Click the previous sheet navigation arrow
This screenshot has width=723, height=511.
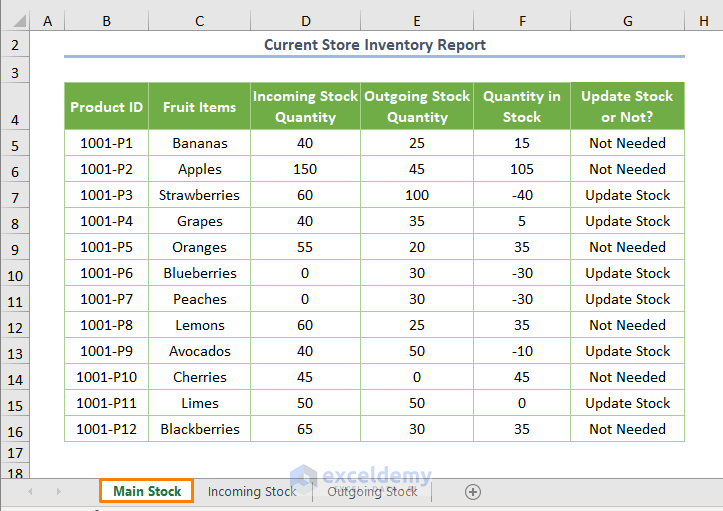pyautogui.click(x=29, y=491)
